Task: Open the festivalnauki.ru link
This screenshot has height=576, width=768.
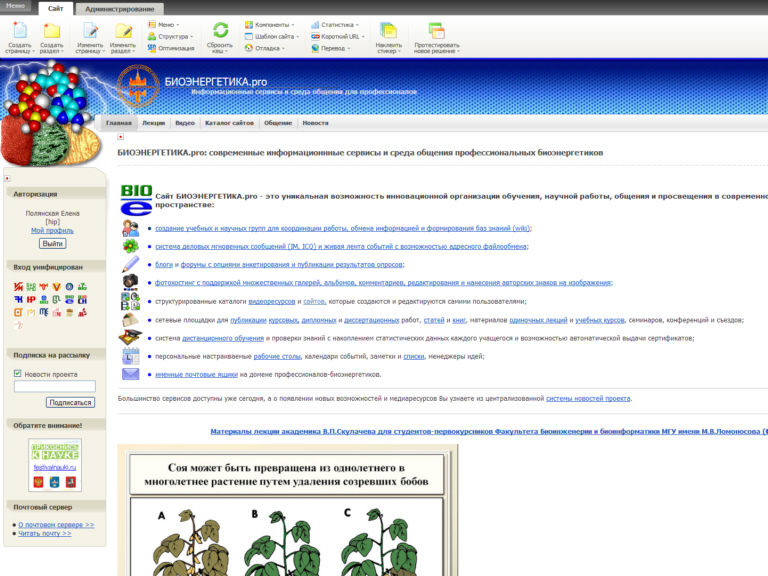Action: tap(55, 467)
